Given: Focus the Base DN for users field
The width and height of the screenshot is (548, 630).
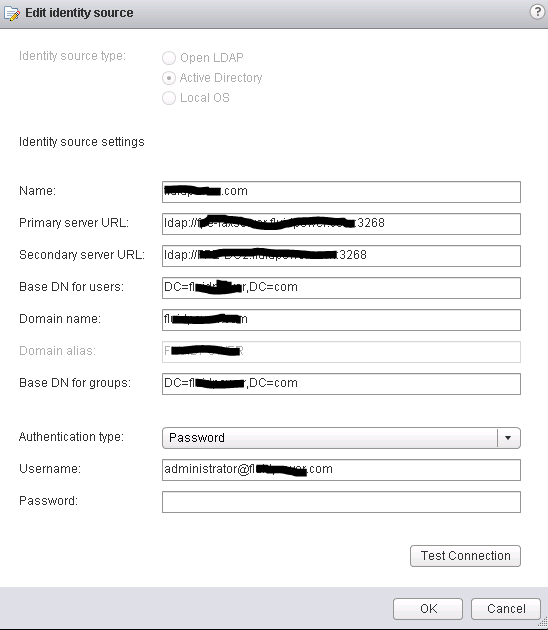Looking at the screenshot, I should click(x=341, y=288).
